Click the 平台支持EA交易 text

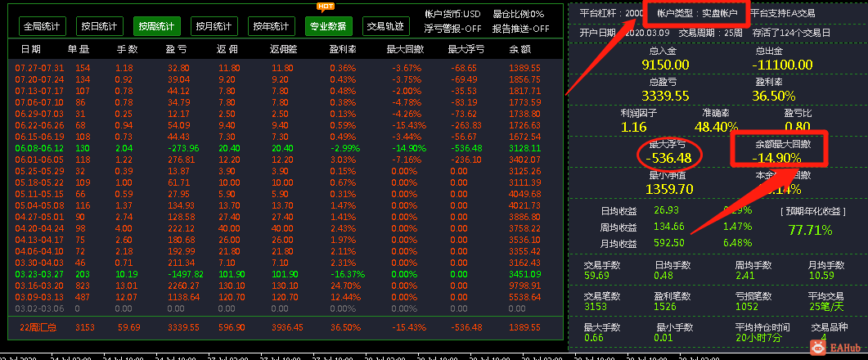point(783,13)
